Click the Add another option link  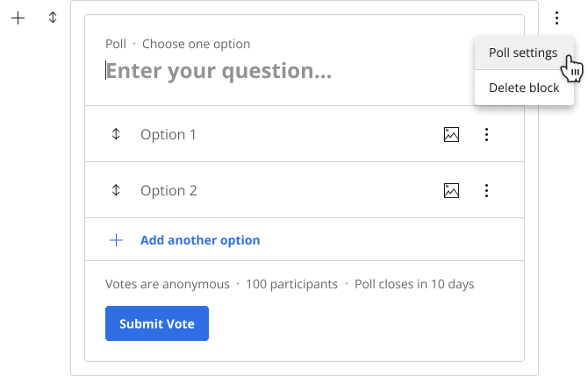(200, 240)
